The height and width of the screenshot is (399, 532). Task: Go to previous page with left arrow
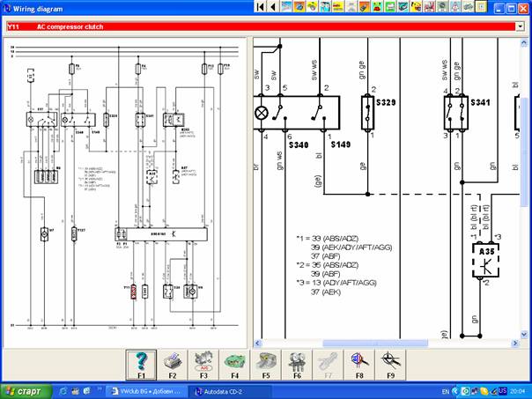point(273,7)
